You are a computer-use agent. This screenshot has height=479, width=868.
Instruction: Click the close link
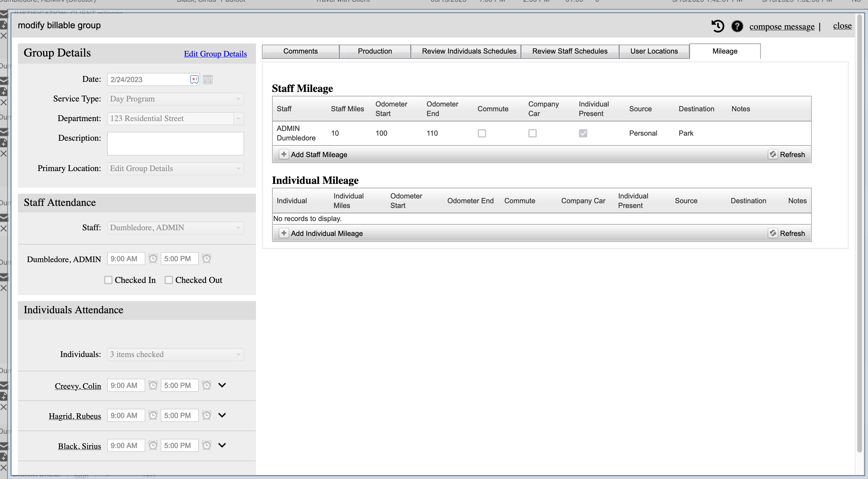(842, 26)
